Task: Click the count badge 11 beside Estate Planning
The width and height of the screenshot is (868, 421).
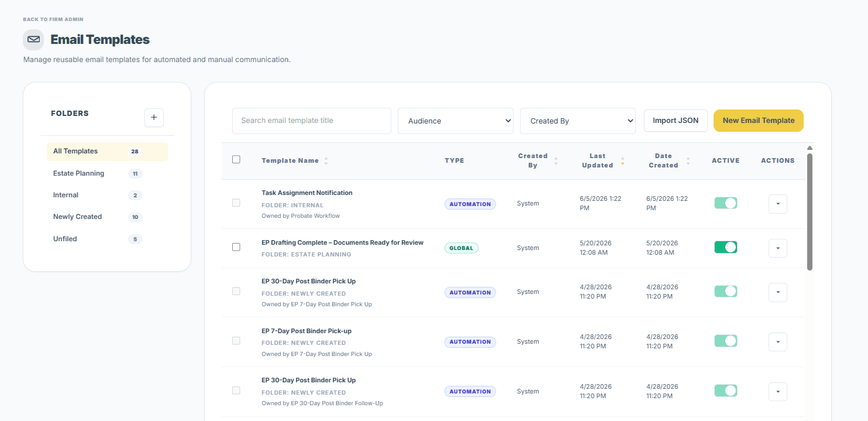Action: coord(135,174)
